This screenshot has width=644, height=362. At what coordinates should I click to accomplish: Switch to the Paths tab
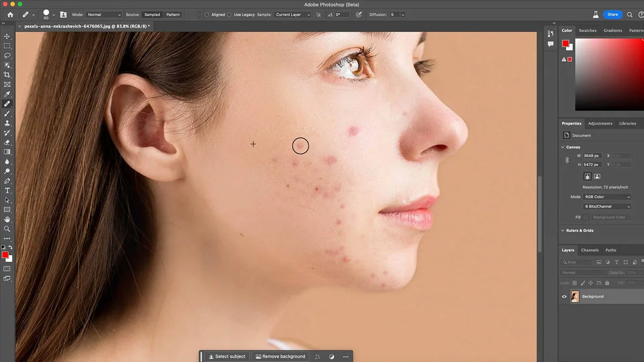[611, 250]
